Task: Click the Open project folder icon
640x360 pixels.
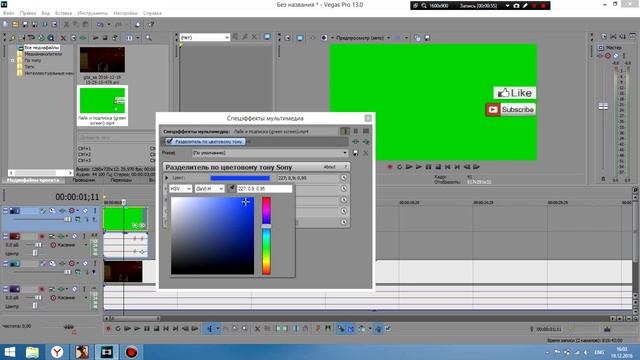Action: pos(15,24)
